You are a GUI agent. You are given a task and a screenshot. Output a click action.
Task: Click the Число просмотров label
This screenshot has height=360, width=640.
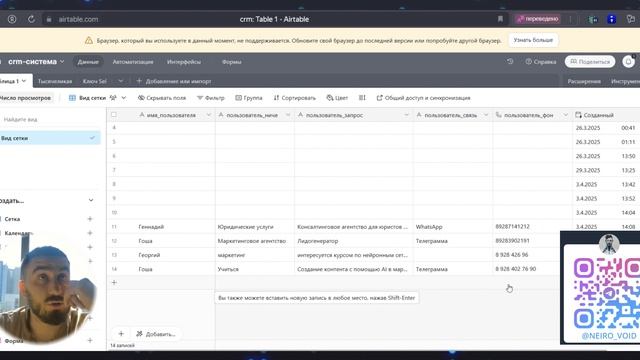(25, 98)
